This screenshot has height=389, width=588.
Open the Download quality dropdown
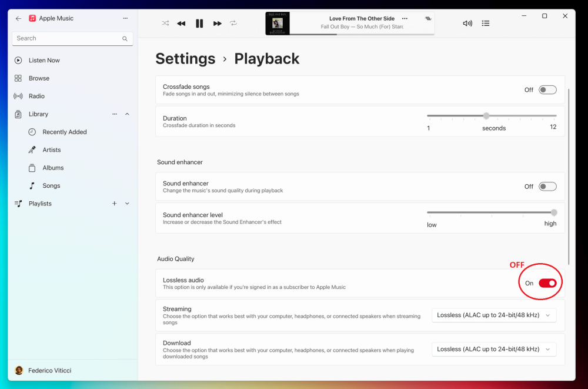pos(494,349)
